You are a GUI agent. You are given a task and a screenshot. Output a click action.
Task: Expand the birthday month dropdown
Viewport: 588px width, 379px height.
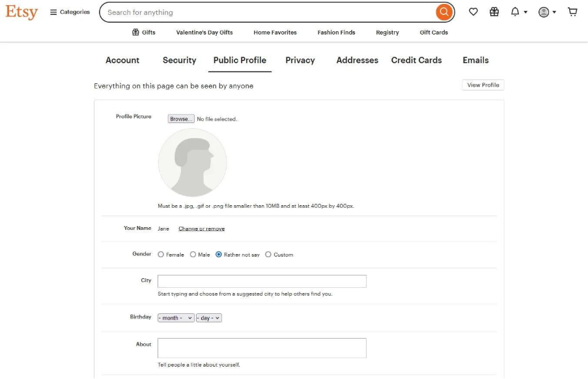(x=176, y=318)
